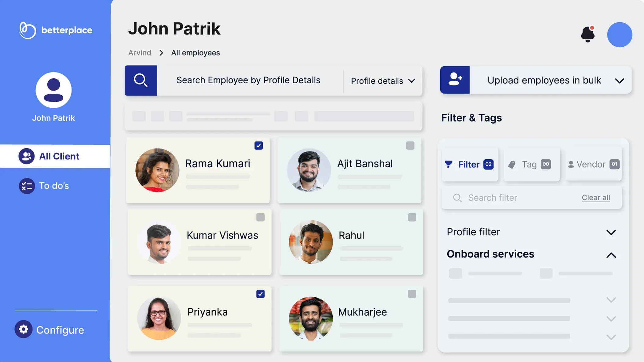The height and width of the screenshot is (362, 644).
Task: Switch to the Tag tab
Action: (x=532, y=164)
